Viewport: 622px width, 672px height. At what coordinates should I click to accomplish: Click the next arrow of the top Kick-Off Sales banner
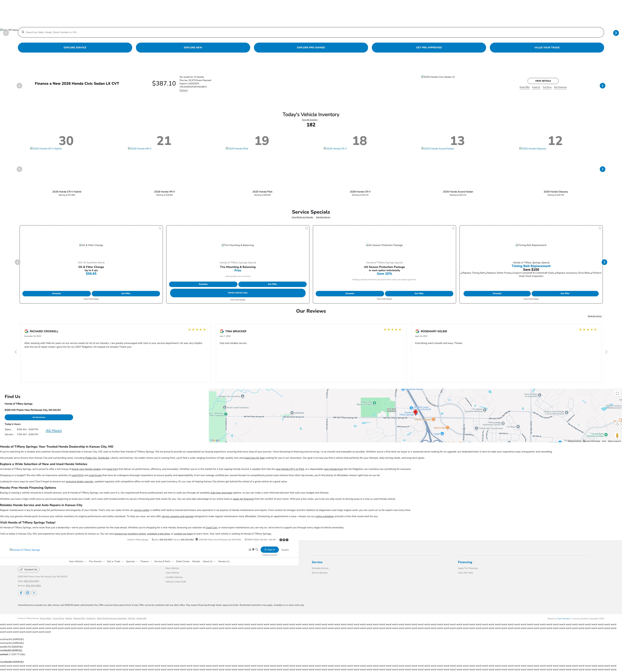click(616, 33)
